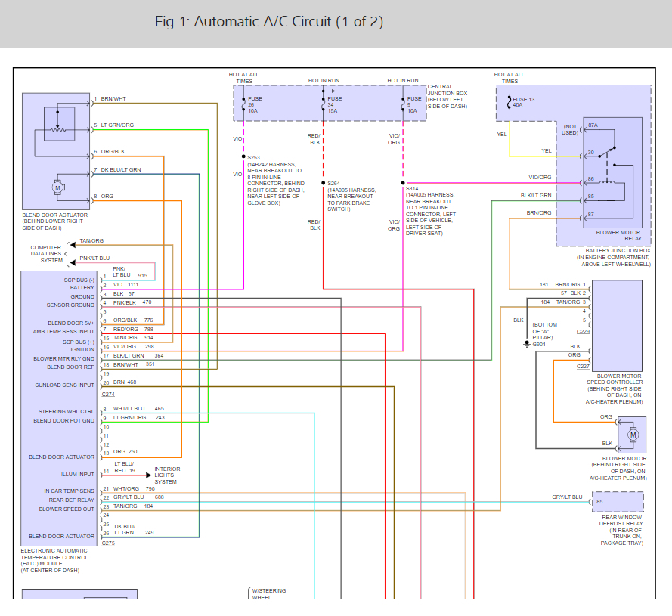This screenshot has height=616, width=672.
Task: Click the C274 connector label
Action: pos(108,394)
